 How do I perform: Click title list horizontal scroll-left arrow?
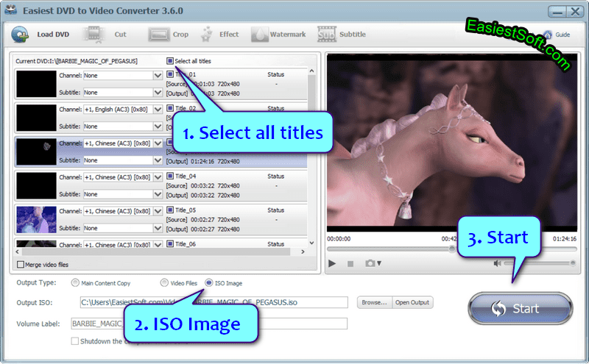tap(17, 251)
